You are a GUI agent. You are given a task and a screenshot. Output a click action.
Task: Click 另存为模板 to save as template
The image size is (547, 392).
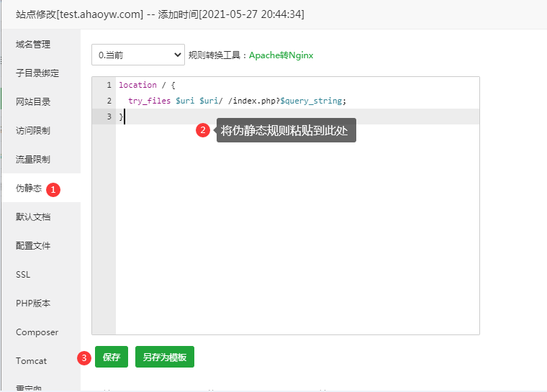(164, 357)
